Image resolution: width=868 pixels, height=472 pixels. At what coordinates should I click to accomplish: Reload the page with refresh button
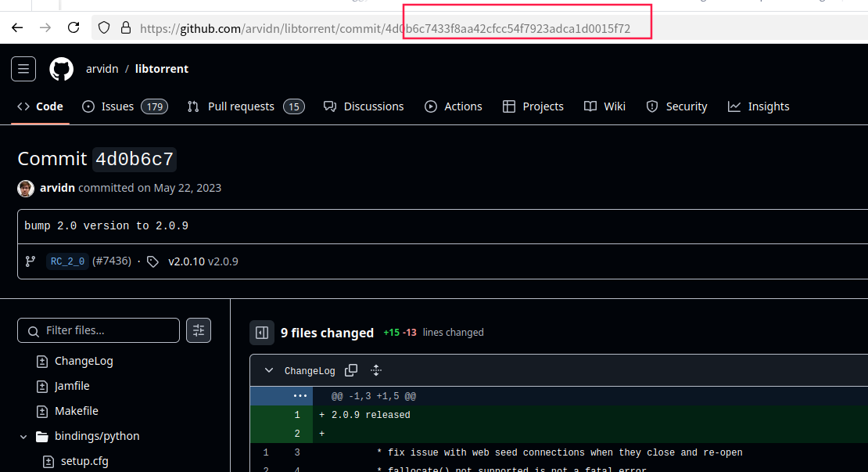coord(74,28)
